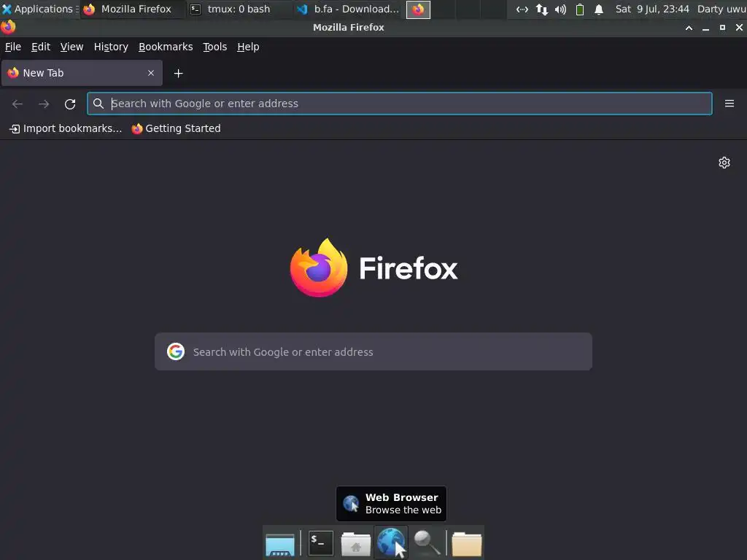Go back one page

[x=18, y=104]
